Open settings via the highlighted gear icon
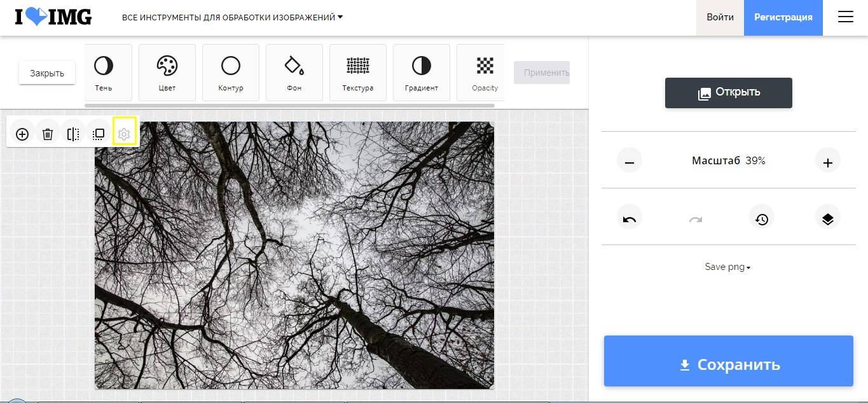This screenshot has width=868, height=403. [124, 134]
